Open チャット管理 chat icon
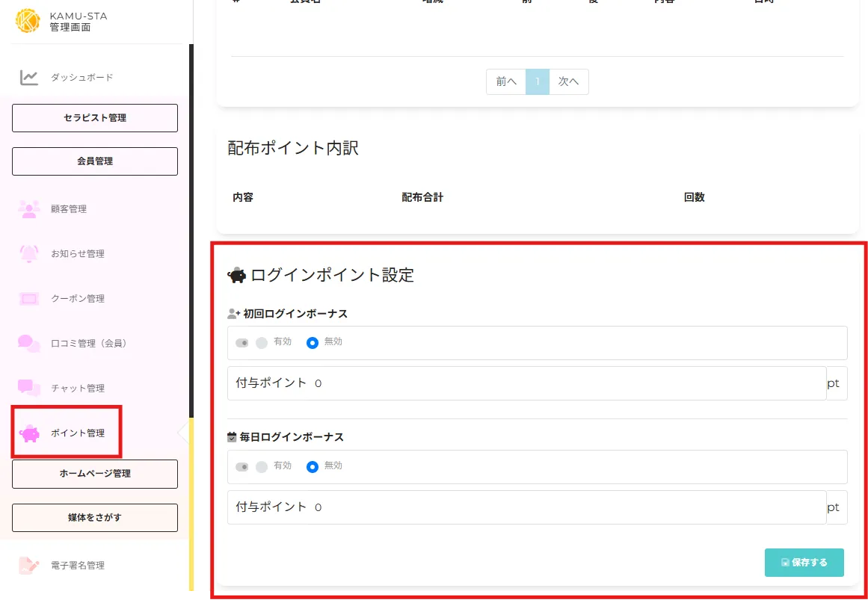 (x=29, y=388)
